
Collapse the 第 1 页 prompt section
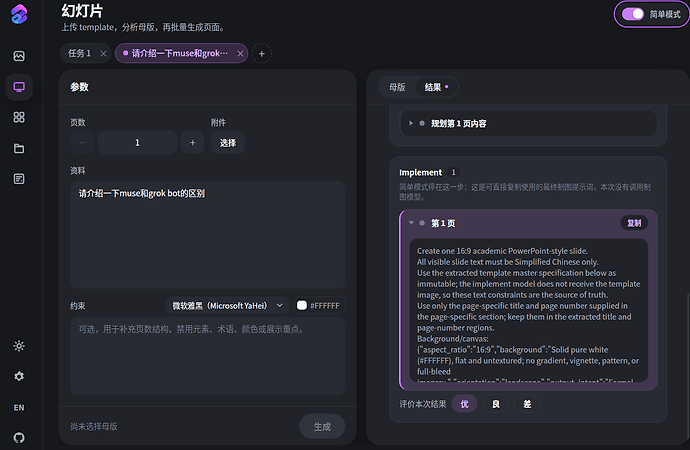pos(411,223)
